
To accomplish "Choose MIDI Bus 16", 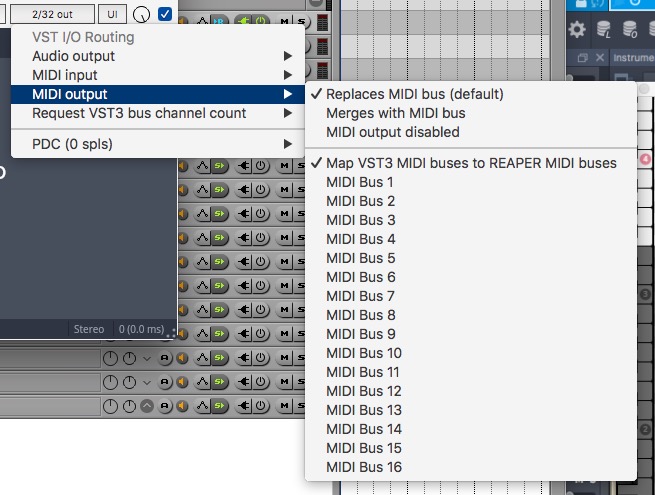I will pyautogui.click(x=471, y=467).
